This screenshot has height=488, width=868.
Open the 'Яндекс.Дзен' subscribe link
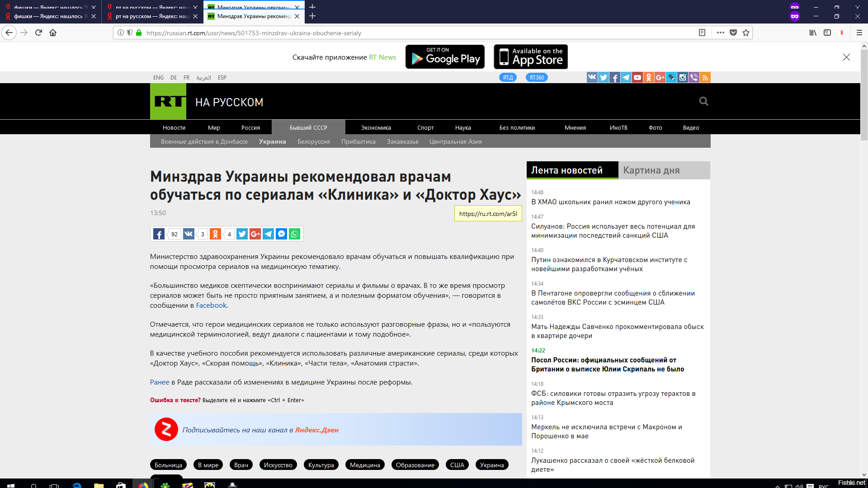(316, 430)
